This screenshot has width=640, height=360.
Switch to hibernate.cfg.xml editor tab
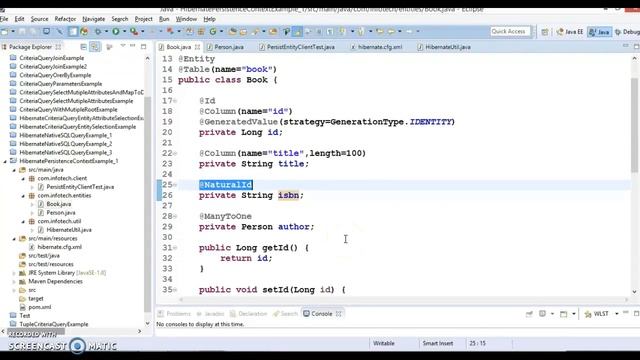point(376,47)
